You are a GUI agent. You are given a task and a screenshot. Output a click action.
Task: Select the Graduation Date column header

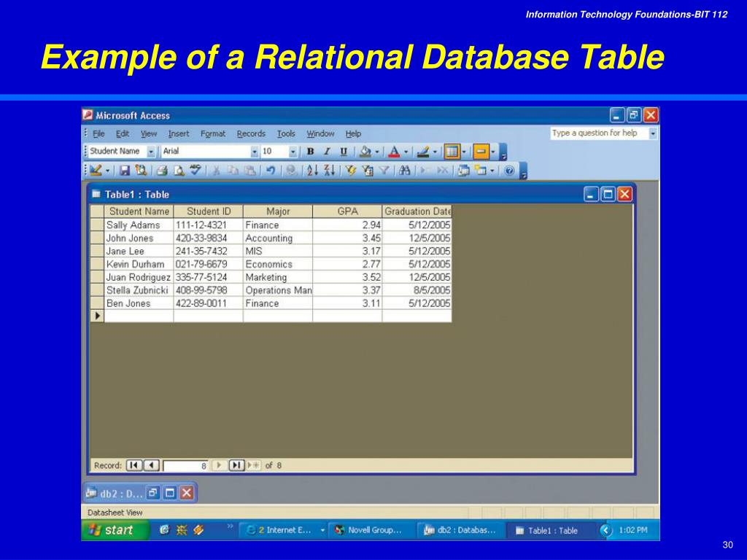(417, 211)
